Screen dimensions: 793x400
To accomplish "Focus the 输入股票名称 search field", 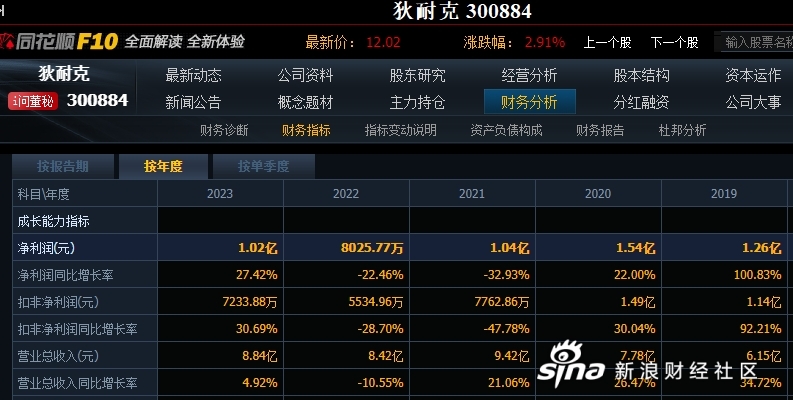I will [x=755, y=42].
